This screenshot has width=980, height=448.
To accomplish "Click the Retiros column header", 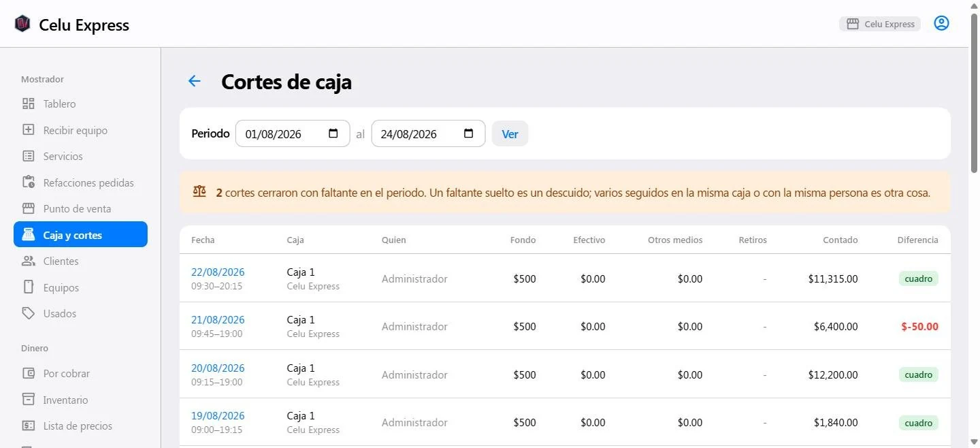I will (753, 240).
